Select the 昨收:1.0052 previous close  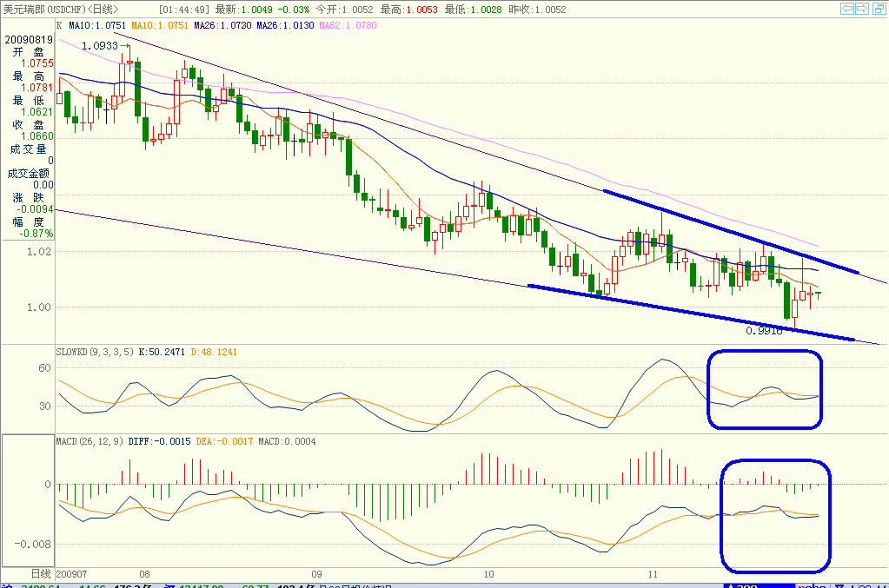(537, 10)
